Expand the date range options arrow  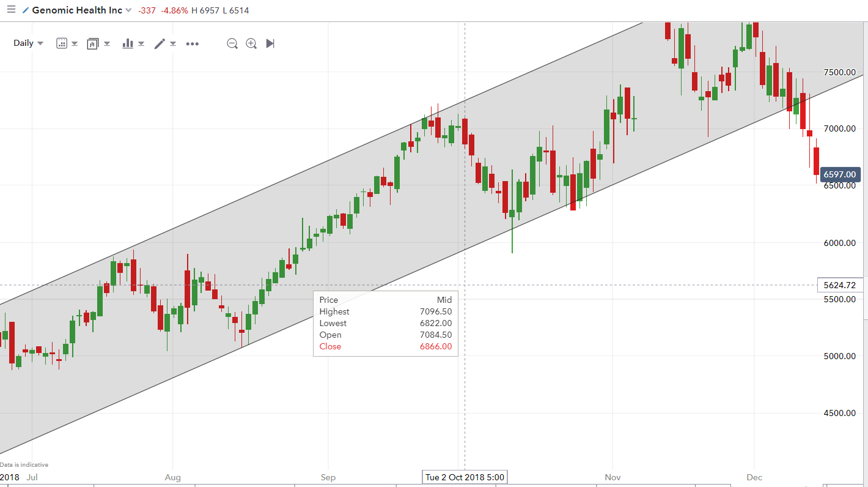pyautogui.click(x=75, y=43)
